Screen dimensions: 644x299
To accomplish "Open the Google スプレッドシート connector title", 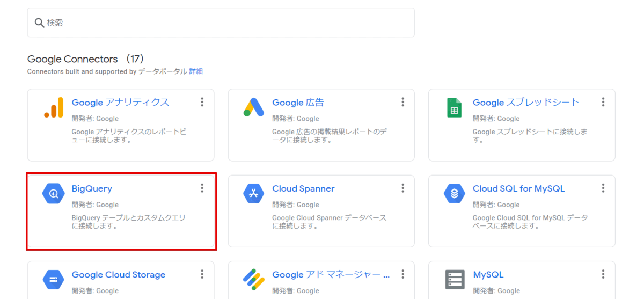I will (x=526, y=103).
